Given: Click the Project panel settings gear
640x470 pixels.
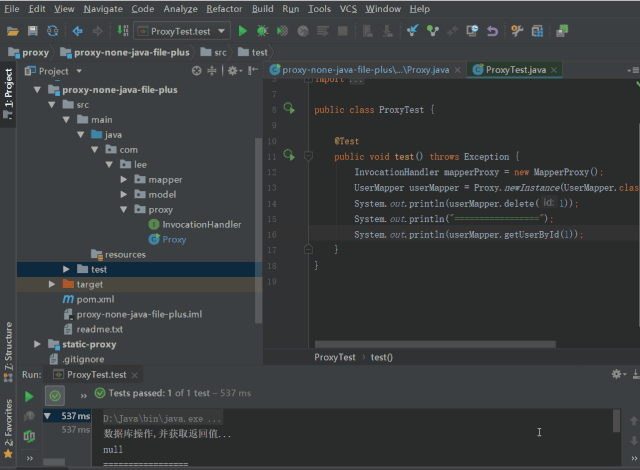Looking at the screenshot, I should point(231,71).
